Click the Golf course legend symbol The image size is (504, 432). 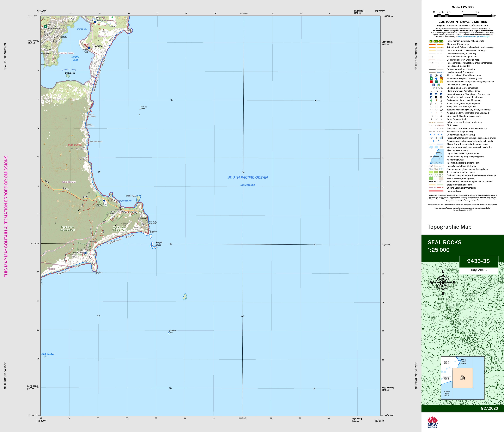pyautogui.click(x=431, y=101)
